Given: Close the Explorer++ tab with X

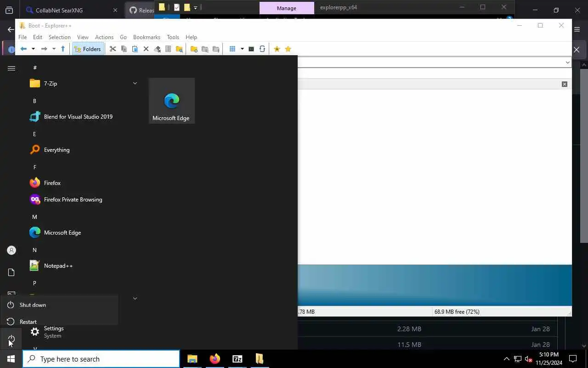Looking at the screenshot, I should [x=565, y=84].
